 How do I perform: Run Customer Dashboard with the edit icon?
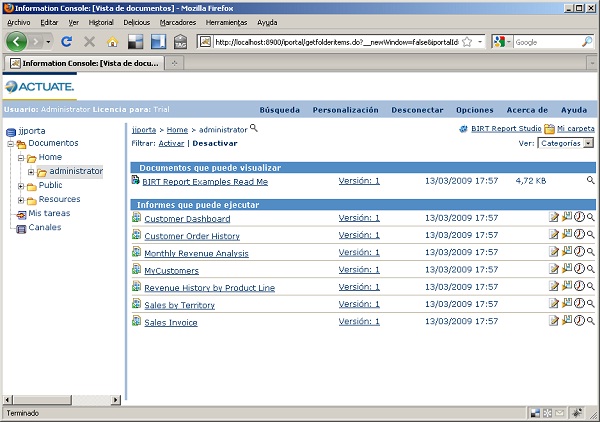[554, 217]
